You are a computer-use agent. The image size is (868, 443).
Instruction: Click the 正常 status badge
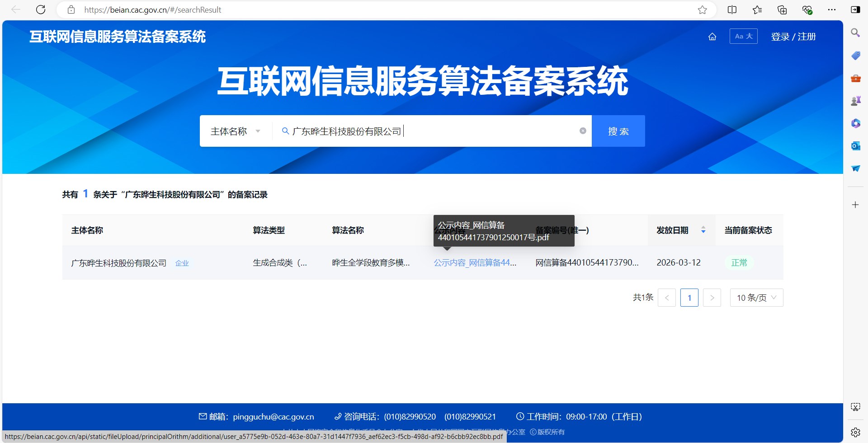tap(739, 263)
